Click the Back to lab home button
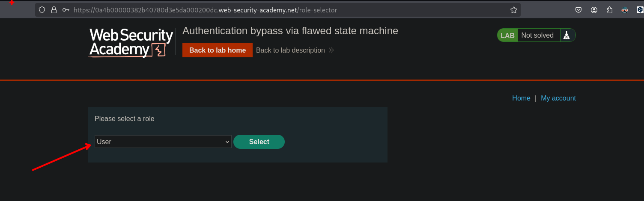Viewport: 644px width, 201px height. (x=218, y=50)
